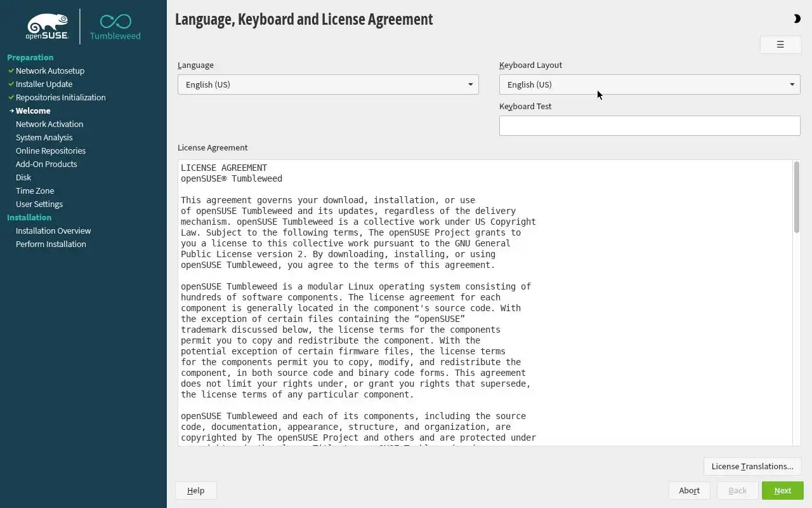
Task: Select Online Repositories sidebar step
Action: 51,150
